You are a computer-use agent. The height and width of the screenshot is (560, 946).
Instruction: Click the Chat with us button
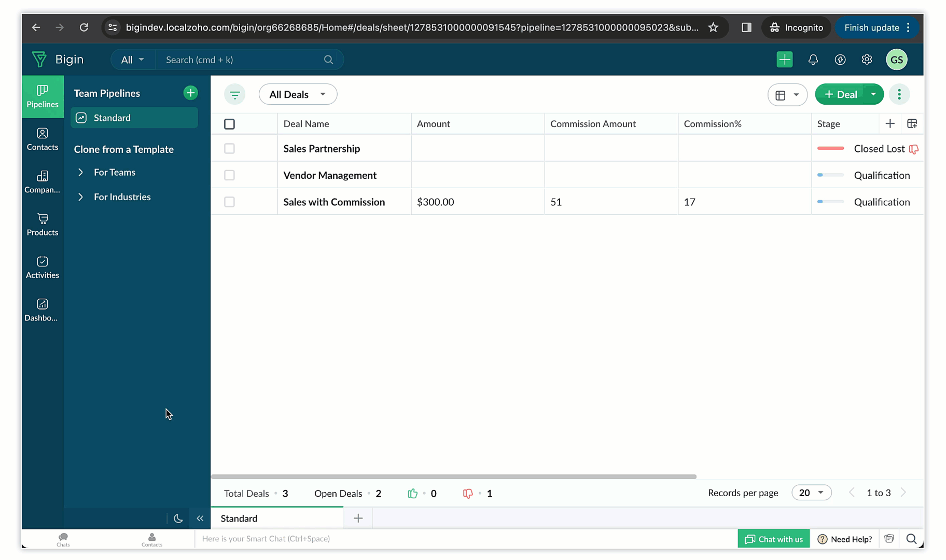point(774,539)
